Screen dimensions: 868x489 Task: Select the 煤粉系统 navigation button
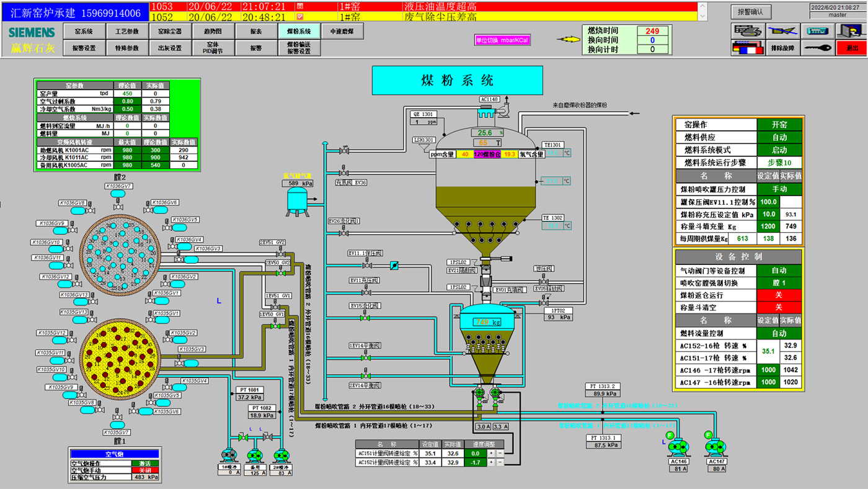299,31
